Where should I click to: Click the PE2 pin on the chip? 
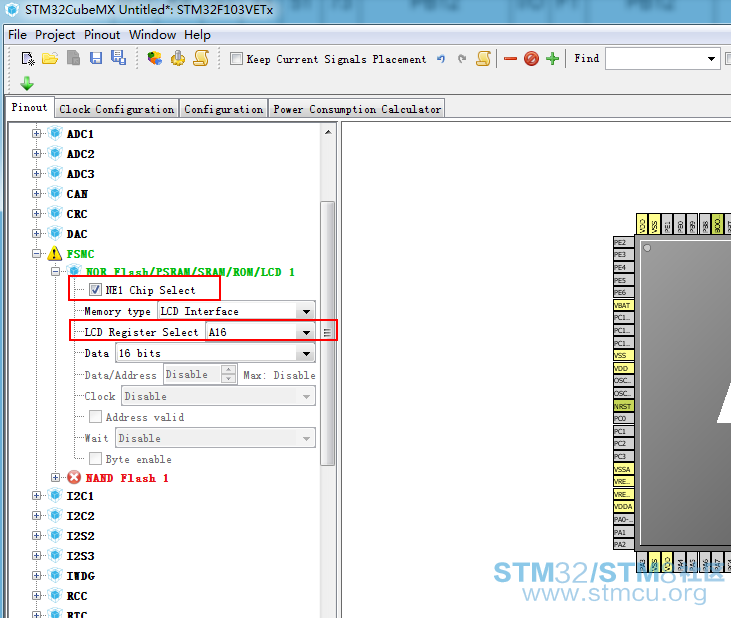click(623, 242)
